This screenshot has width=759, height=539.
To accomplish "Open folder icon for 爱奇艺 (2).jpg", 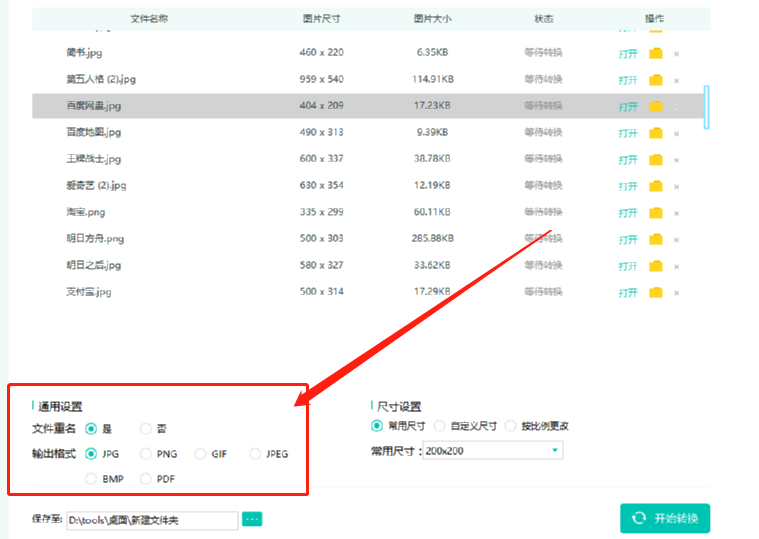I will click(x=655, y=186).
